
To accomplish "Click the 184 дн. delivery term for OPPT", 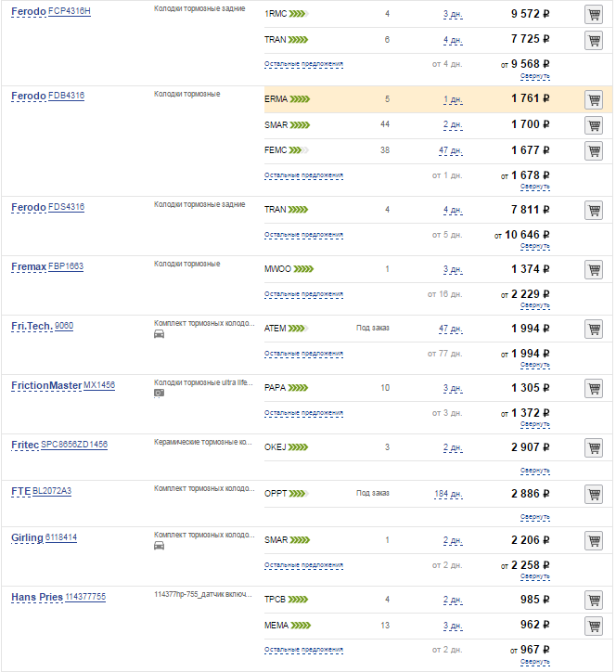I will (x=448, y=494).
